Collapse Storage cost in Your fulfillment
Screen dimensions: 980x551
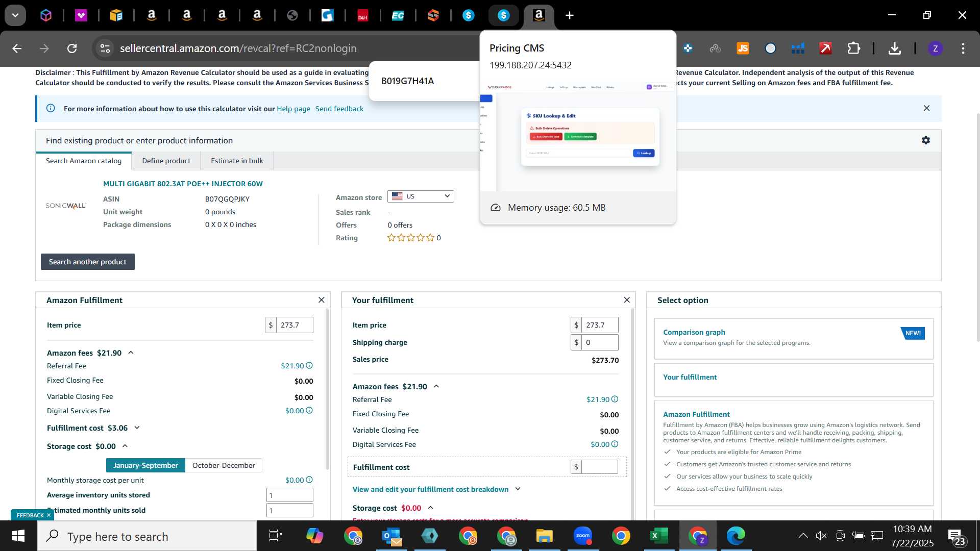pyautogui.click(x=430, y=508)
